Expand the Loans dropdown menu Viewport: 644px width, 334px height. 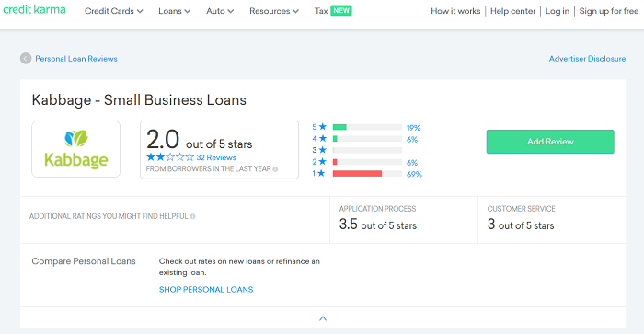click(175, 11)
